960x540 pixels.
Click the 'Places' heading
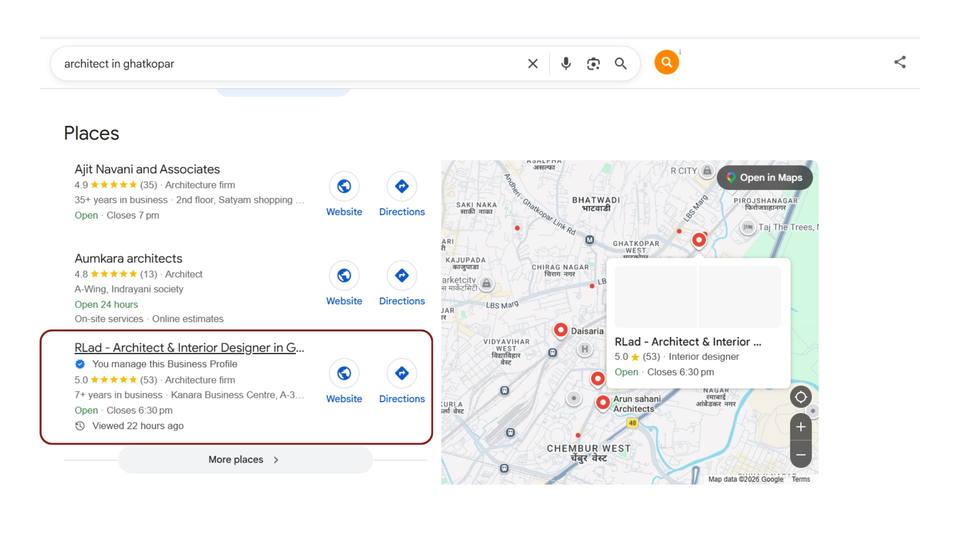[x=91, y=133]
